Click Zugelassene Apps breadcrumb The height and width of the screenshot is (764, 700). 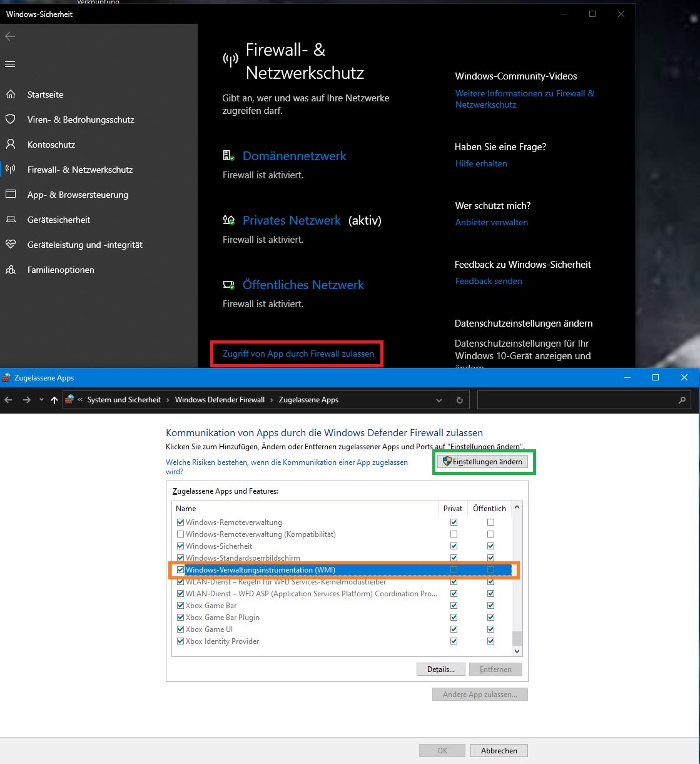pos(308,400)
